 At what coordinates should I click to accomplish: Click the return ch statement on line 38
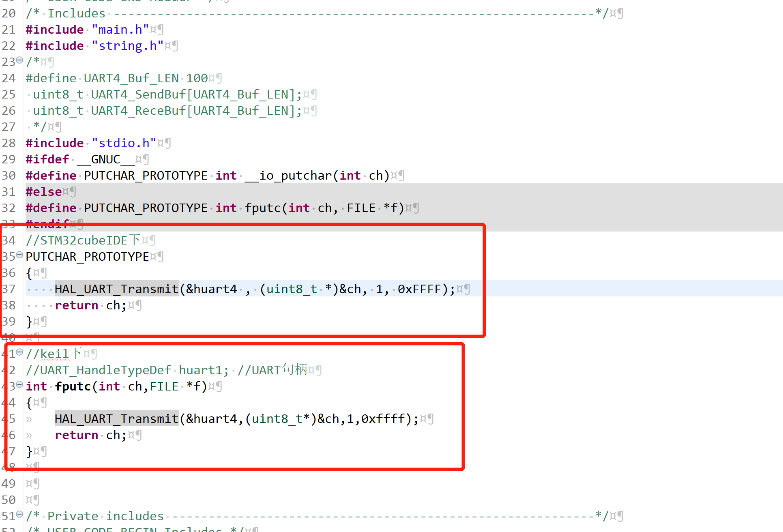[89, 305]
